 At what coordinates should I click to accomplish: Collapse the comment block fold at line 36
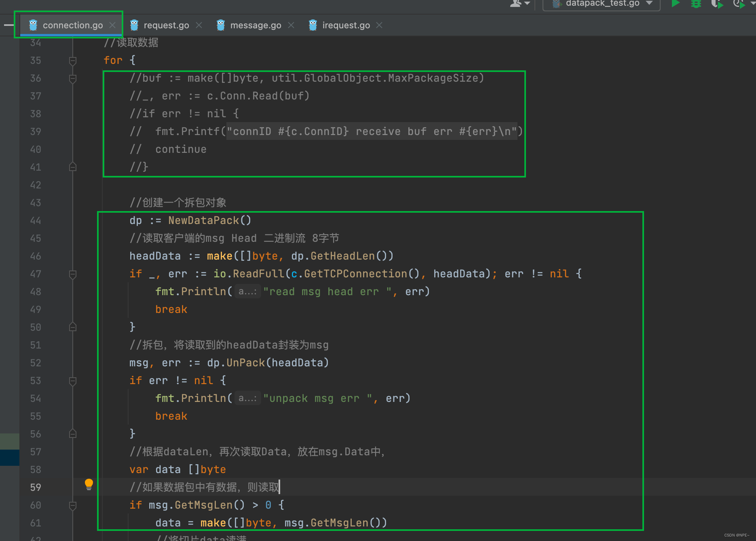click(73, 78)
